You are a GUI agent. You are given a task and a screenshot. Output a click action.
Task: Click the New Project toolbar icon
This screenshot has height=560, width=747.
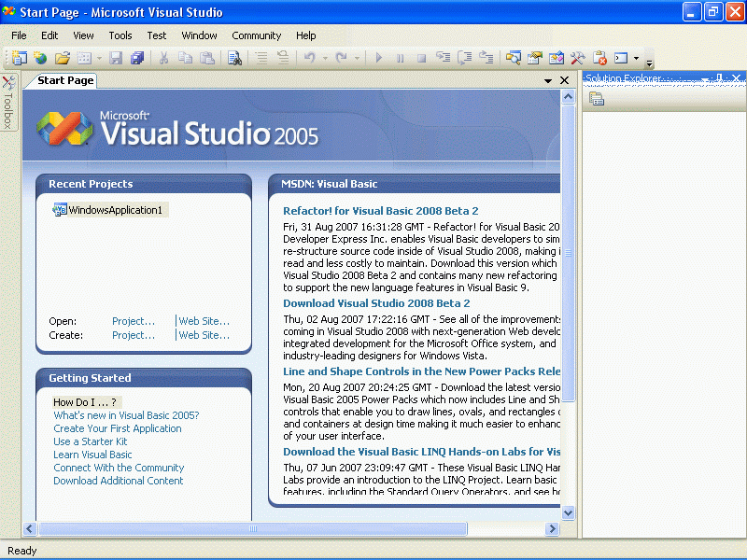(x=20, y=58)
